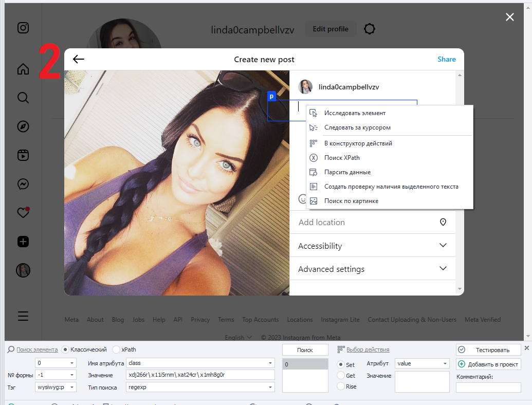This screenshot has height=405, width=532.
Task: Open the English language selector
Action: point(238,338)
